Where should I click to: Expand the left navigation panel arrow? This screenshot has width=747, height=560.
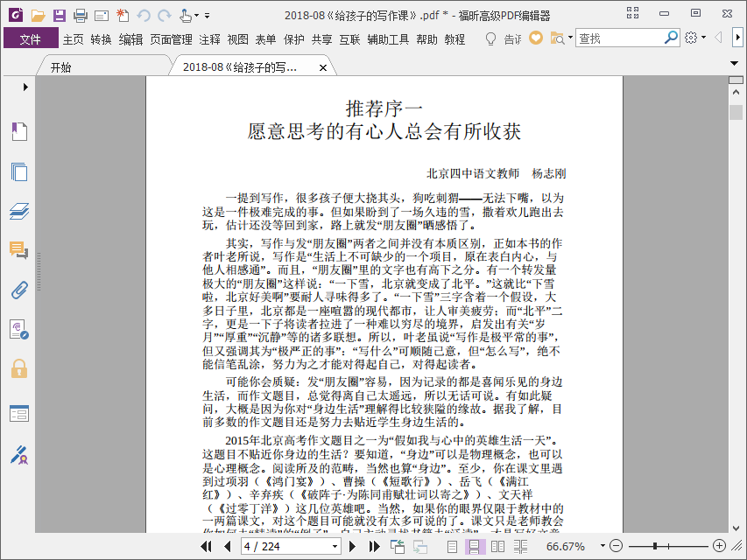(x=25, y=87)
